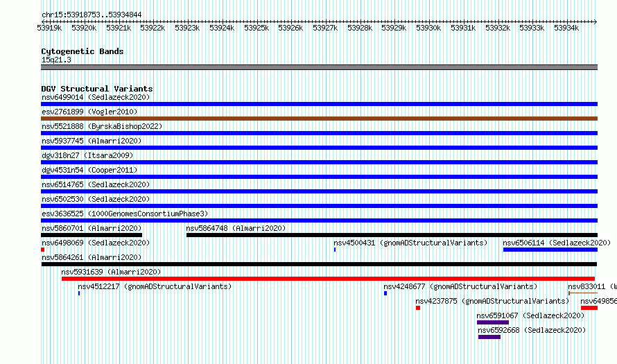
Task: Select the small red nsv6498069 marker
Action: tap(42, 250)
